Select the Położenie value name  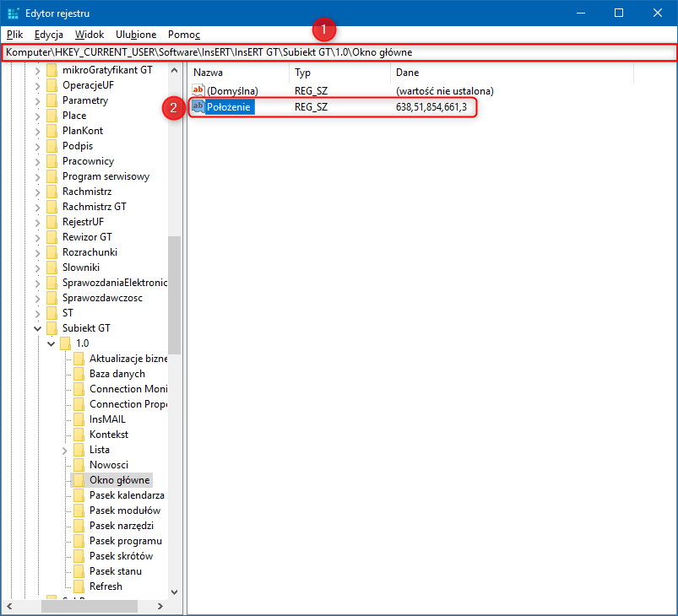228,107
